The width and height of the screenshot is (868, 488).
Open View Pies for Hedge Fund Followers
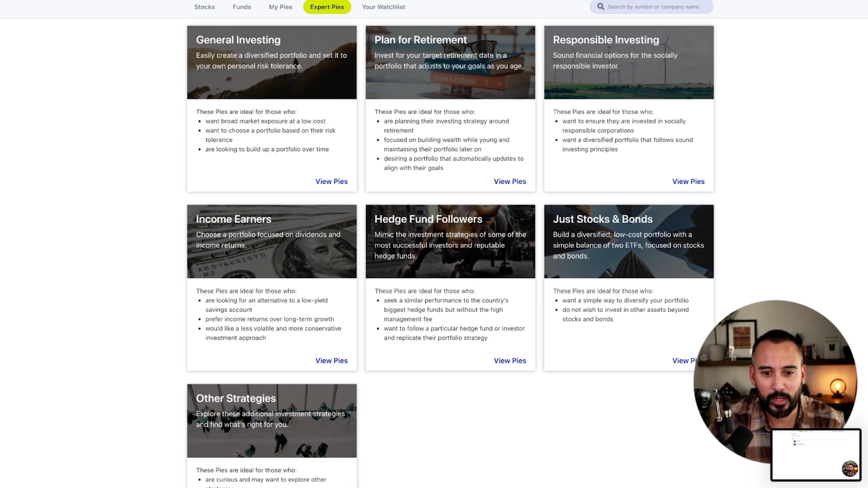click(510, 361)
